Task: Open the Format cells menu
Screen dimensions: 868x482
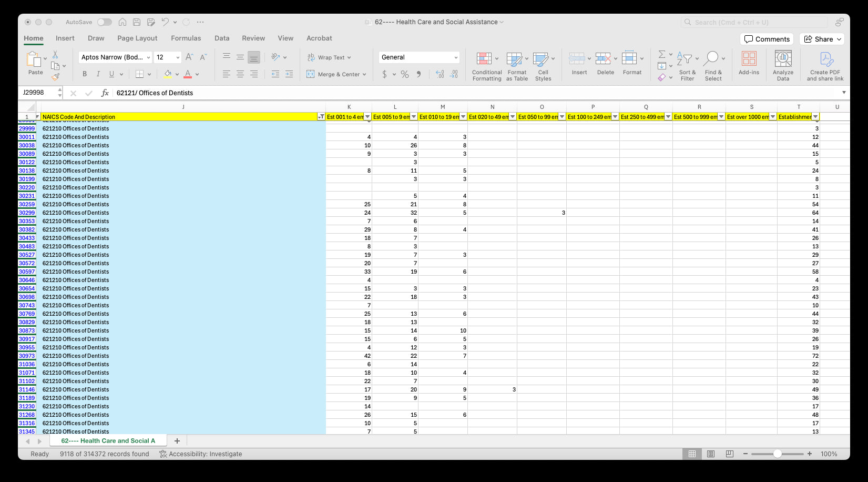Action: 632,63
